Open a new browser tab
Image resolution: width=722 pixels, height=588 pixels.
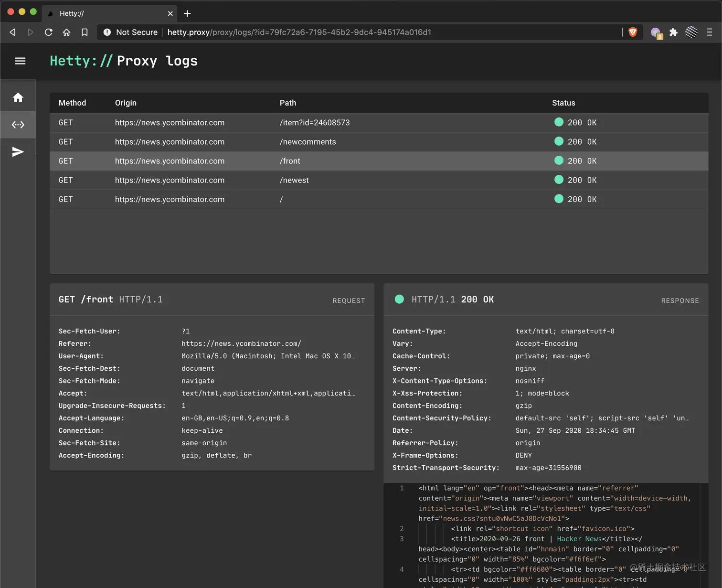pos(187,13)
